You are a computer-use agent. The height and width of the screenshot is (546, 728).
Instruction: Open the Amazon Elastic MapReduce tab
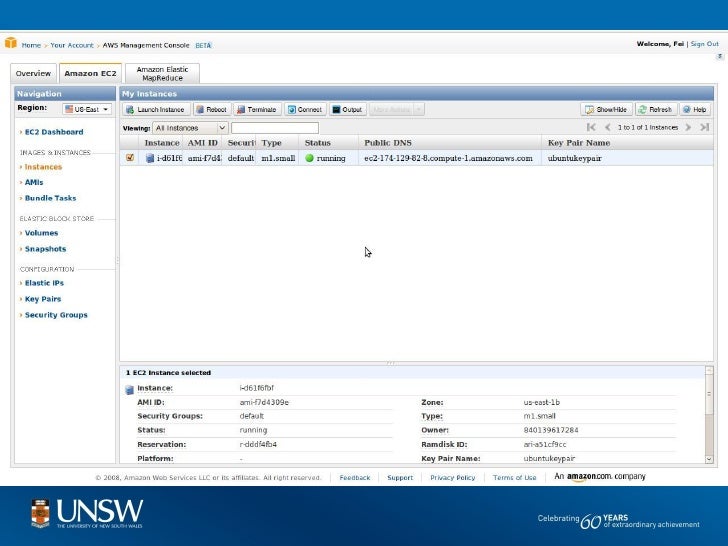point(162,73)
